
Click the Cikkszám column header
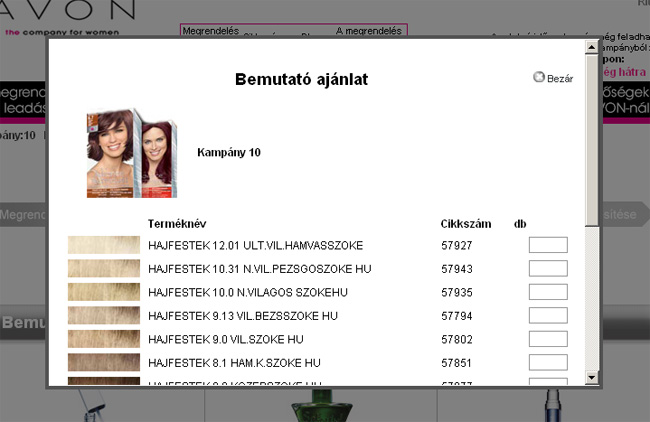[466, 224]
